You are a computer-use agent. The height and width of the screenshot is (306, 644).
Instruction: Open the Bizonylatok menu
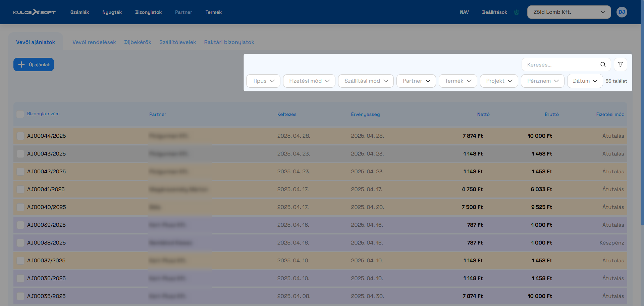pos(148,12)
